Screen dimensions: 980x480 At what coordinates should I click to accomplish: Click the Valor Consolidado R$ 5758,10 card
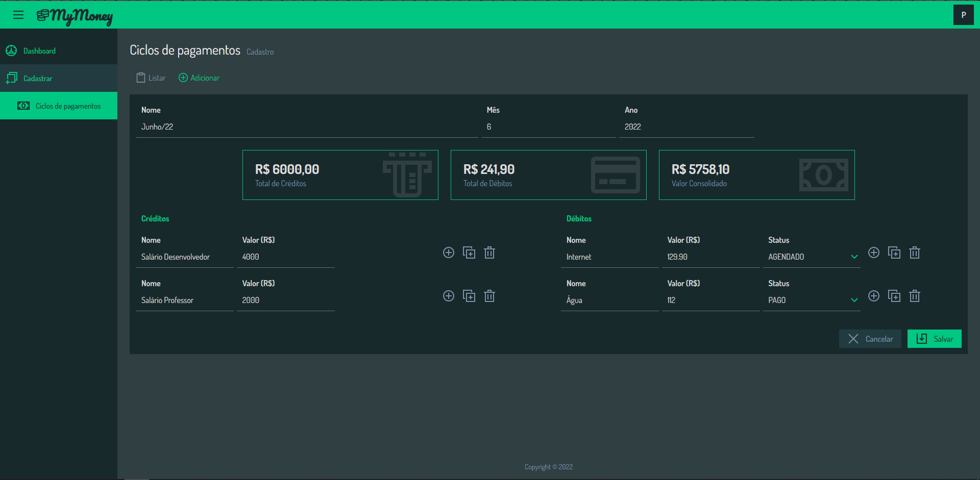pyautogui.click(x=757, y=175)
